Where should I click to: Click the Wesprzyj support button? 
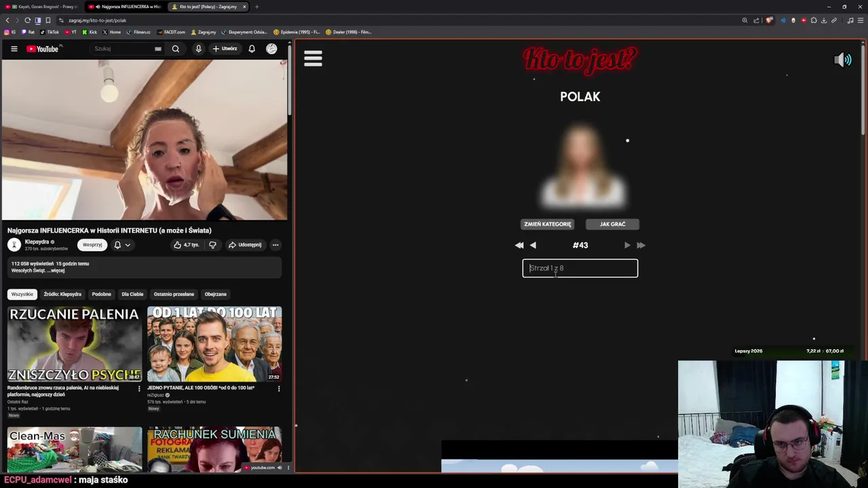coord(92,245)
